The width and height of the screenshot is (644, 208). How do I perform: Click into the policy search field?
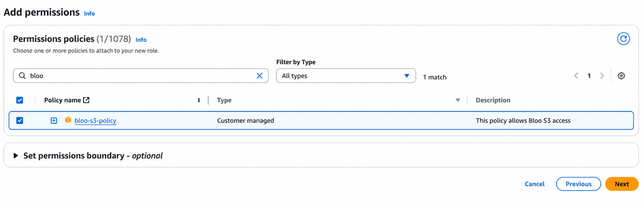[141, 76]
